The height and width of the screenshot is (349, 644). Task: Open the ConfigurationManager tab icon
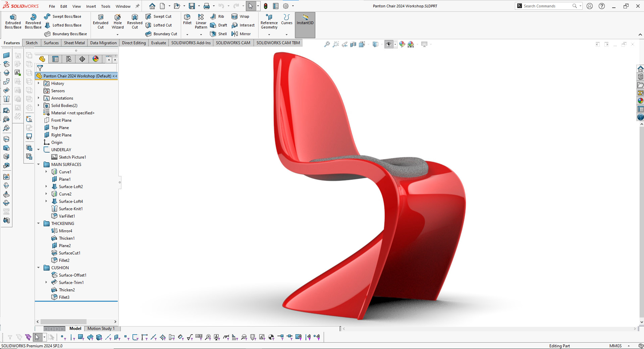click(69, 59)
